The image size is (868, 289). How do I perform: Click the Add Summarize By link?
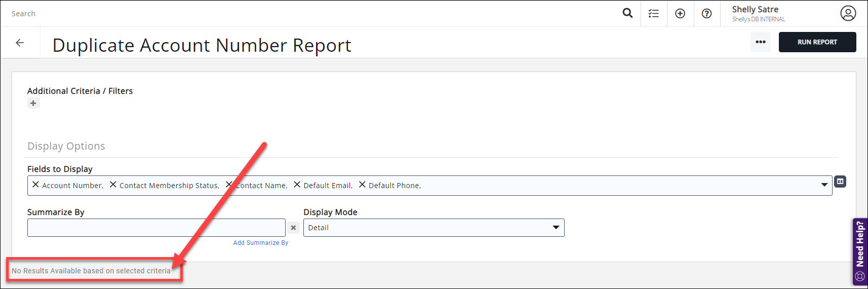(x=261, y=243)
